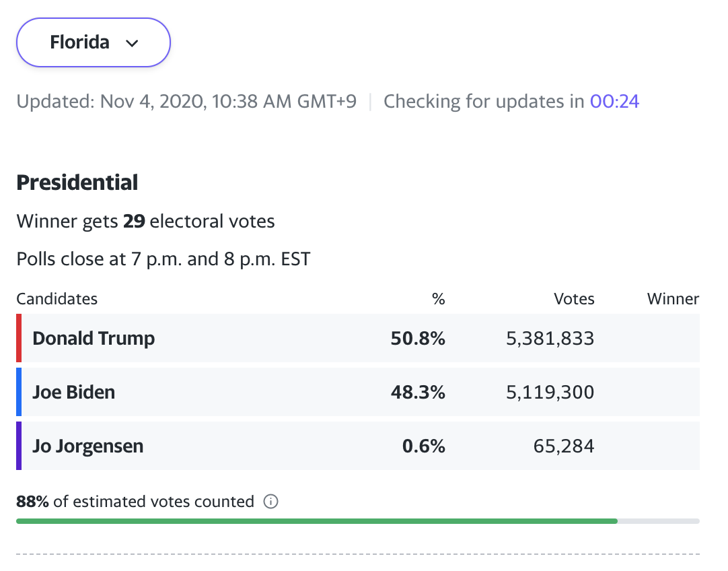Click the Candidates column header

click(57, 299)
